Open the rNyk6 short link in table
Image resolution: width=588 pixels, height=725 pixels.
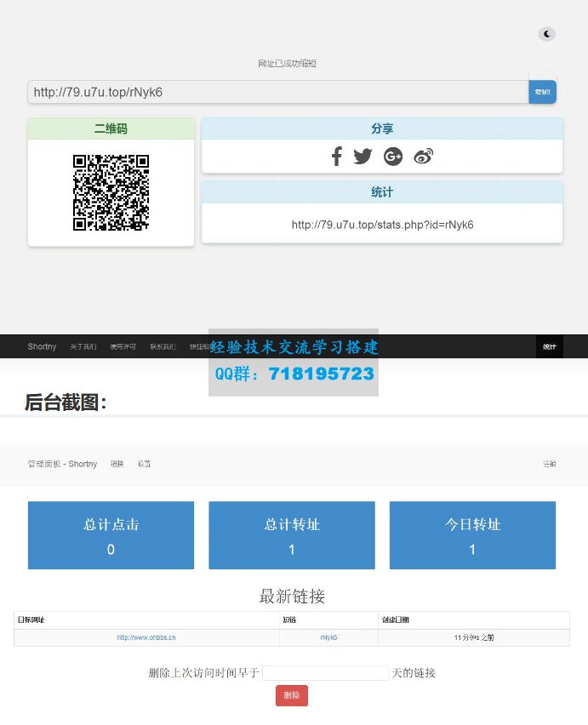[x=328, y=637]
